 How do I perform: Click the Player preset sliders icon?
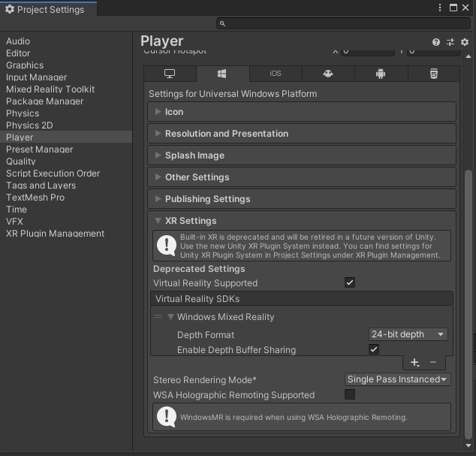pyautogui.click(x=450, y=42)
